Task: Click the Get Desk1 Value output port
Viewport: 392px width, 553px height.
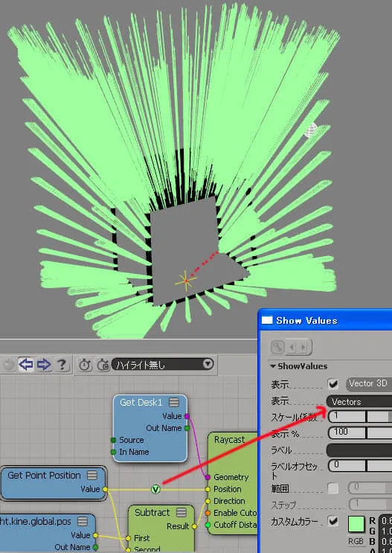Action: pos(187,416)
